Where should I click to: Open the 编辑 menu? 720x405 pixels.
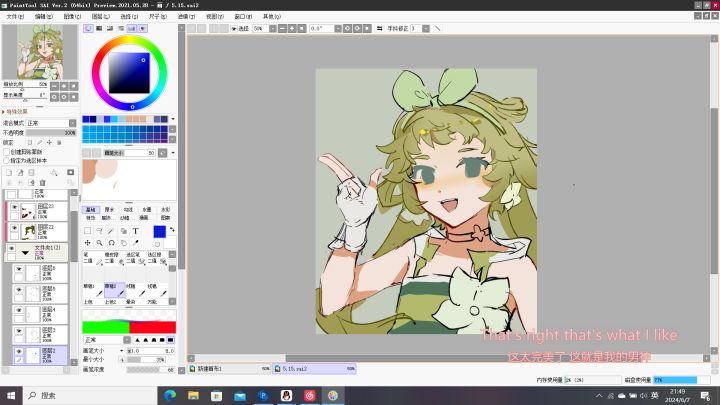click(x=44, y=16)
